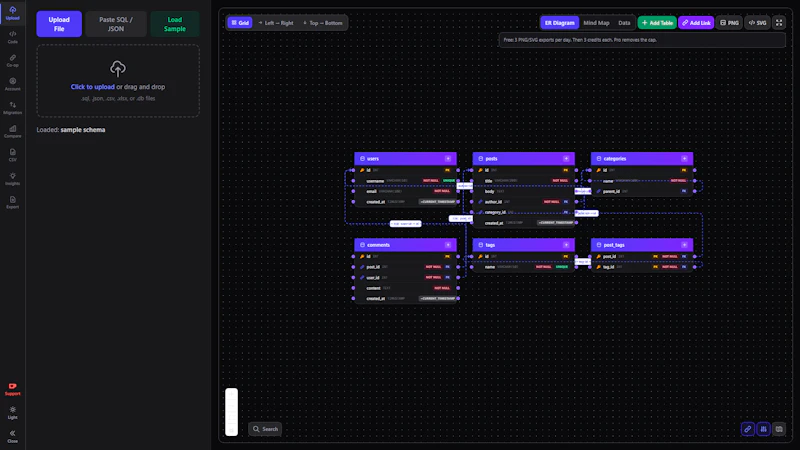Click the link icon button at canvas bottom-right

[747, 429]
